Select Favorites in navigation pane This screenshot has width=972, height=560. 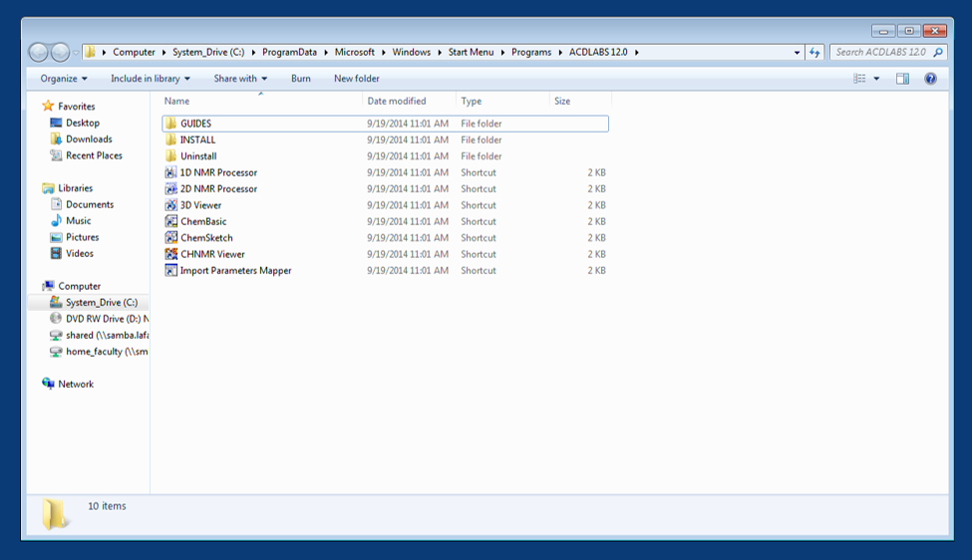point(76,107)
